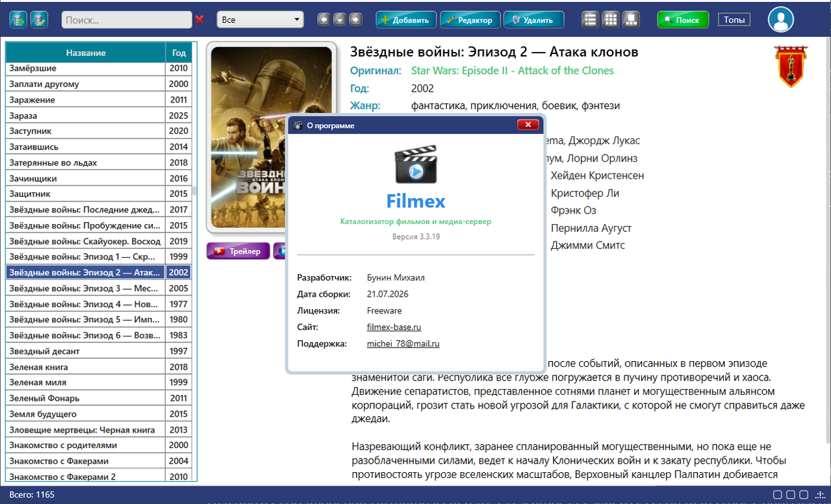The image size is (831, 504).
Task: Click the Удалить button
Action: (533, 19)
